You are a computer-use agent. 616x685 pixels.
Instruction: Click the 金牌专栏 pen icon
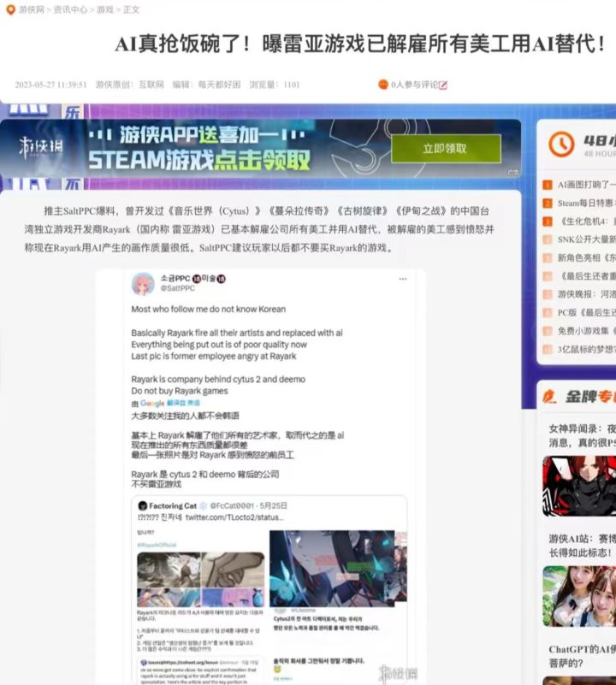(x=549, y=396)
